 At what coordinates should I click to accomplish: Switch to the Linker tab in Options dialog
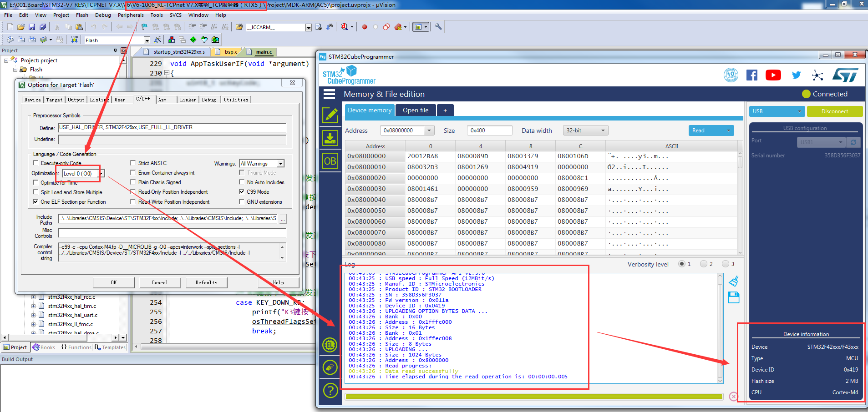click(188, 100)
